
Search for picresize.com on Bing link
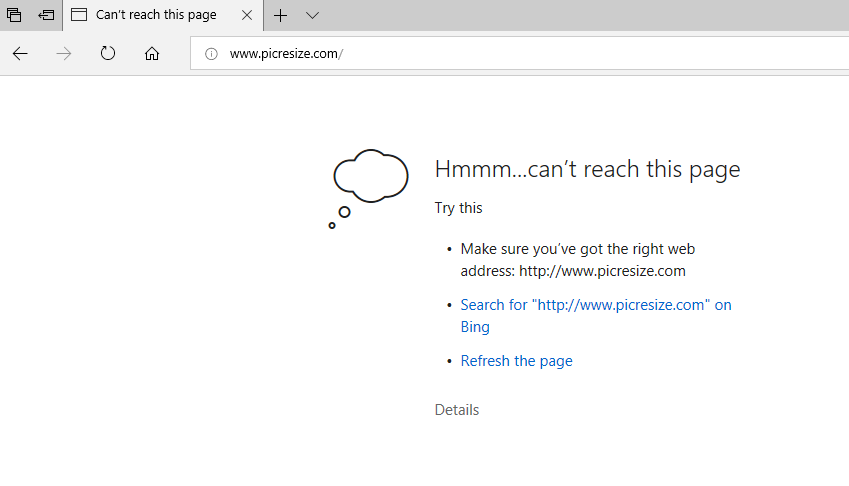tap(596, 316)
